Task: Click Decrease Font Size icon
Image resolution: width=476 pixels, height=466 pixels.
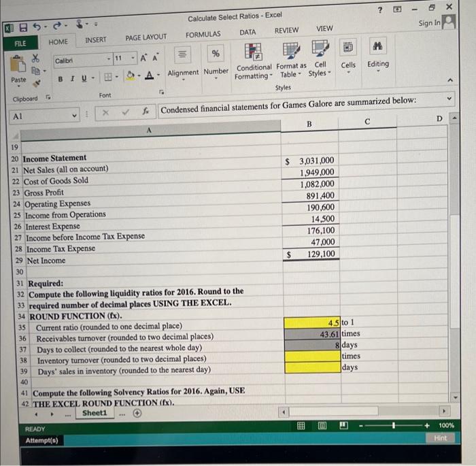Action: point(155,57)
